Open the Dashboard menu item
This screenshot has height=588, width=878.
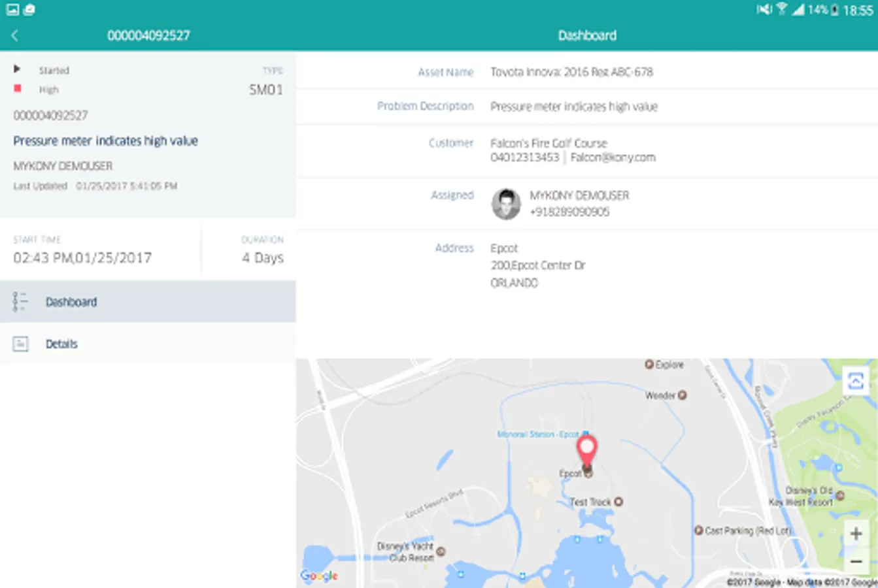(148, 302)
